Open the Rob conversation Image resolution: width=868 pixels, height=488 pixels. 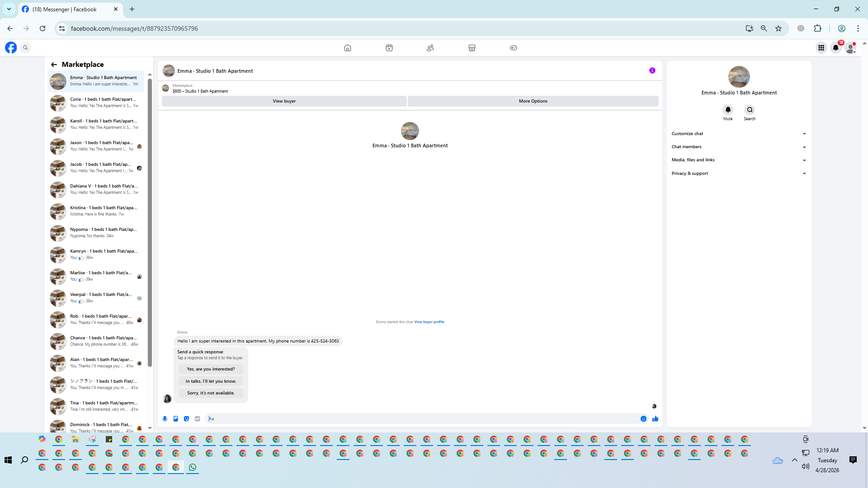[x=96, y=320]
